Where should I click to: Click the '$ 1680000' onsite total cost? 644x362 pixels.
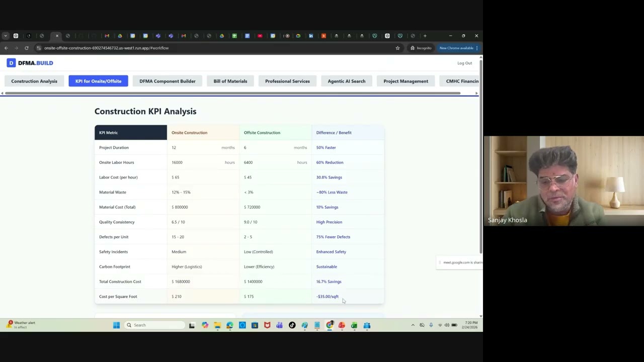tap(181, 282)
